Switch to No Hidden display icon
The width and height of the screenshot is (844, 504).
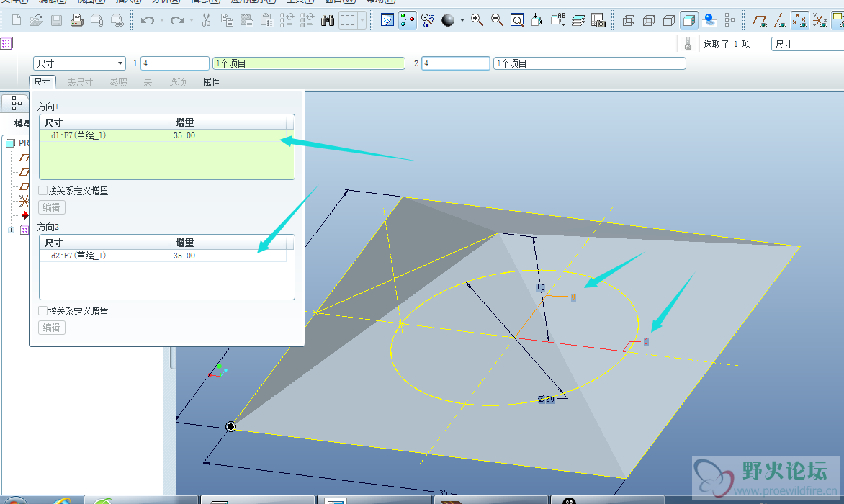669,20
